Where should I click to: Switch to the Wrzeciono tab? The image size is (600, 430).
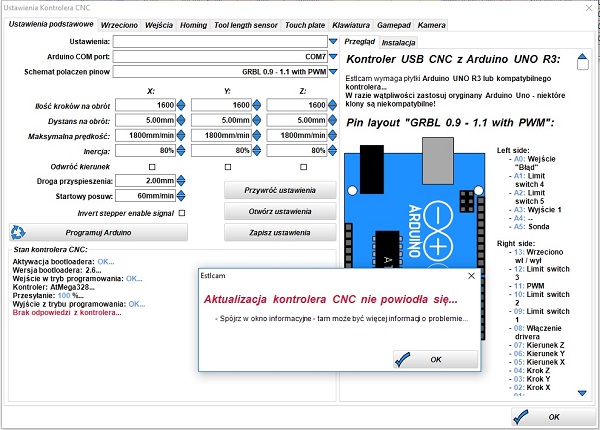(x=119, y=25)
